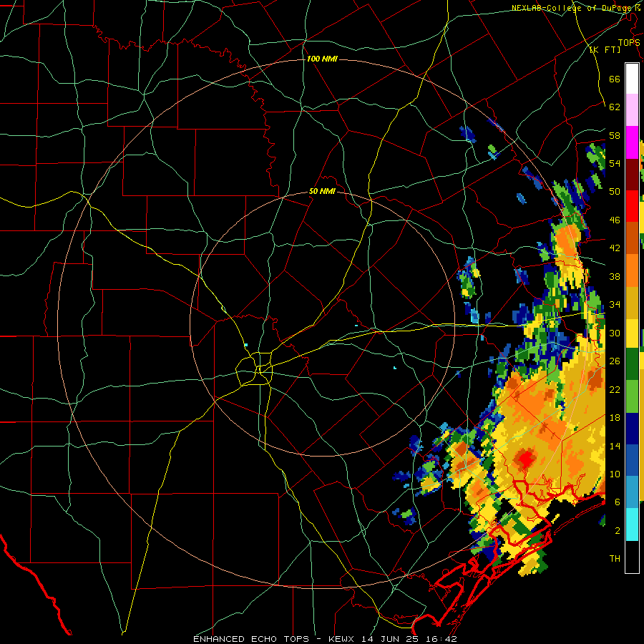Click the TH legend label

coord(615,559)
